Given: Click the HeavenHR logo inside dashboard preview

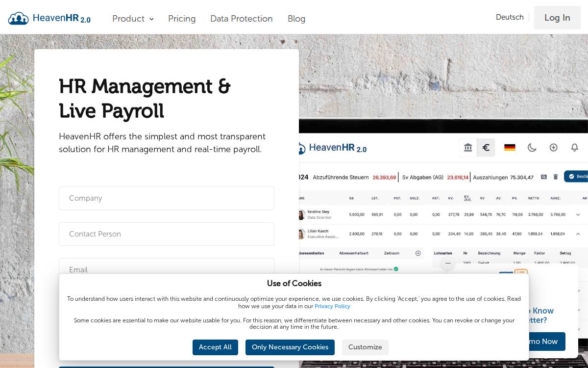Looking at the screenshot, I should [x=332, y=148].
